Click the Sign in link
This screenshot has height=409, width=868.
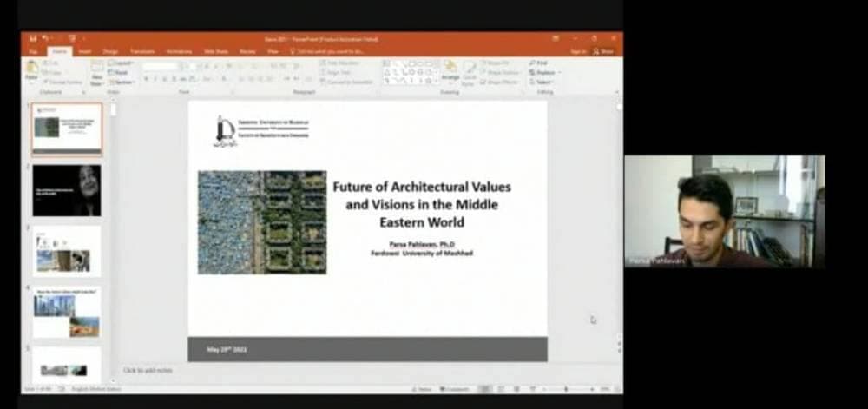[x=578, y=51]
